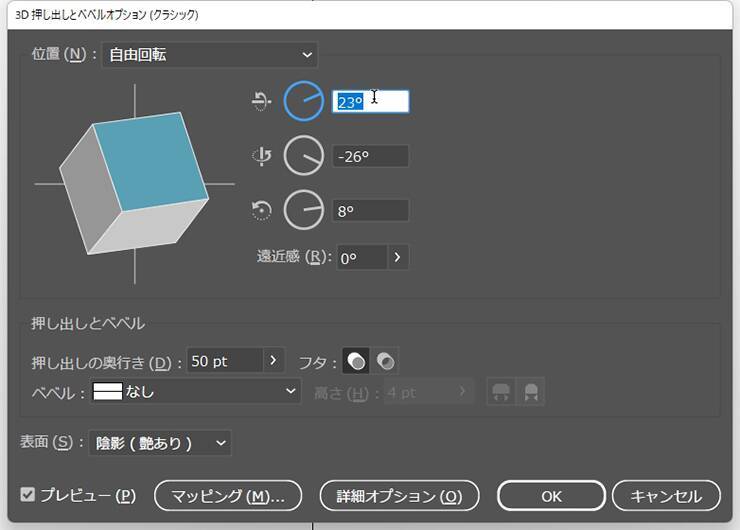
Task: Click the X-axis rotation angle dial
Action: click(304, 101)
